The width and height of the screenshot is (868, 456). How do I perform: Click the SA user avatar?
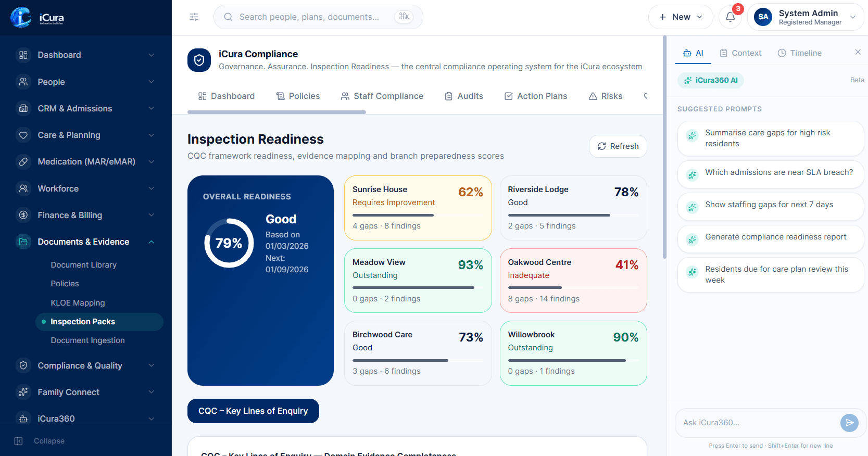point(763,17)
